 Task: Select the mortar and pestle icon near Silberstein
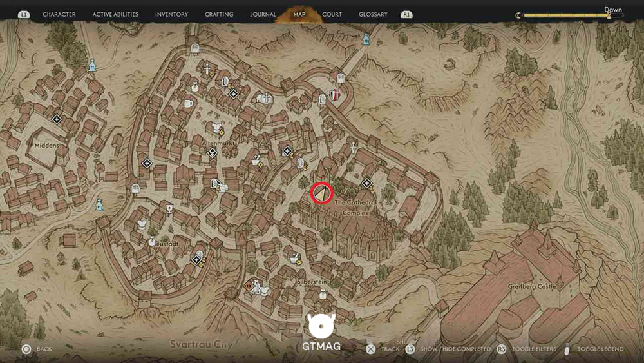click(295, 259)
